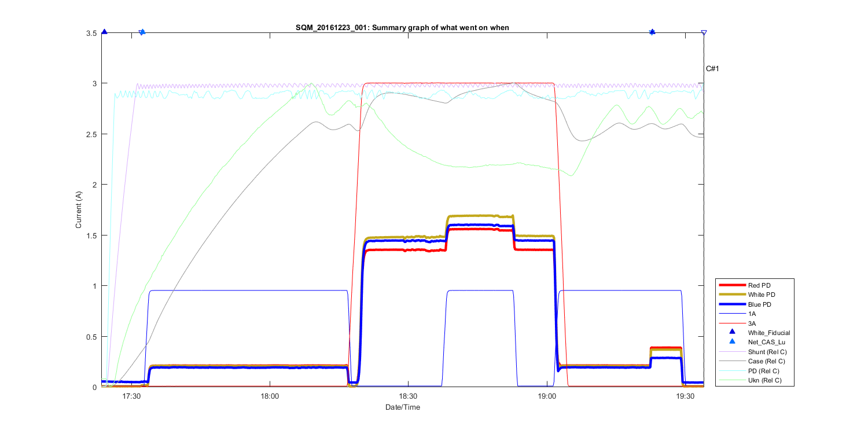Click the White_Fidicial triangle marker in legend

coord(732,332)
